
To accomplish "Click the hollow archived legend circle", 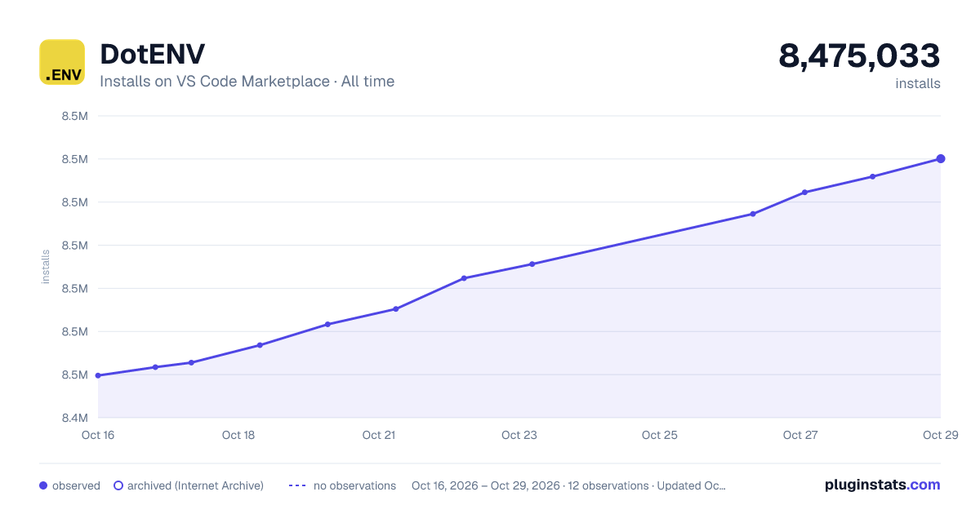I will 118,485.
